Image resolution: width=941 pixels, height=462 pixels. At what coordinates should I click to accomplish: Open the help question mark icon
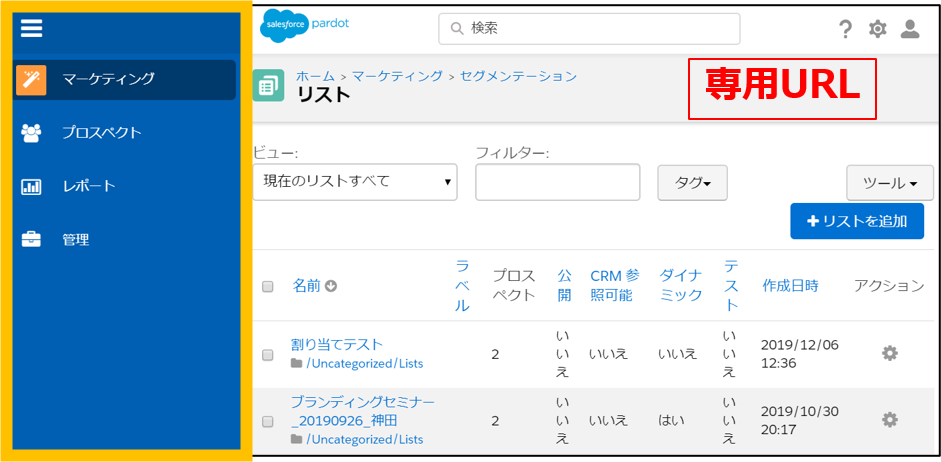pyautogui.click(x=845, y=29)
